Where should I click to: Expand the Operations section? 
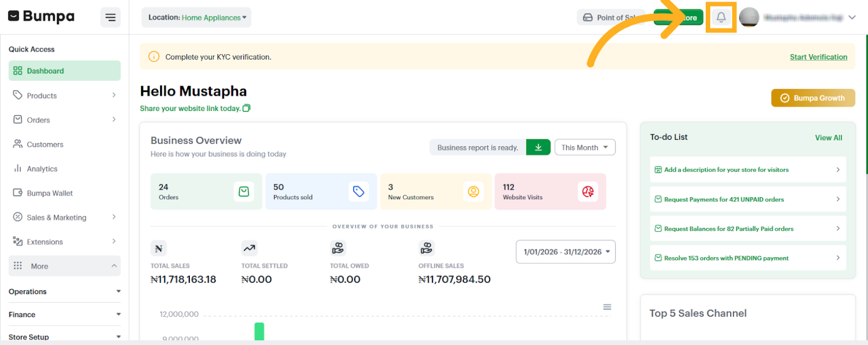pos(64,291)
